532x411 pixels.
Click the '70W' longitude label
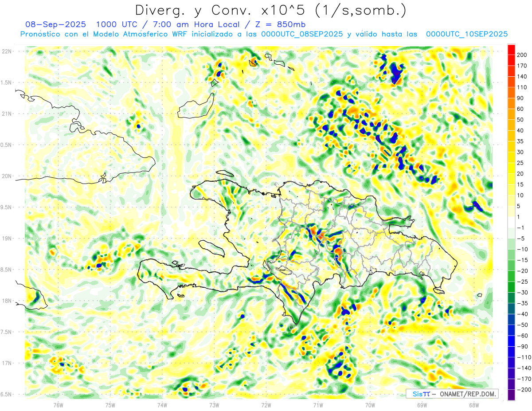pyautogui.click(x=370, y=405)
